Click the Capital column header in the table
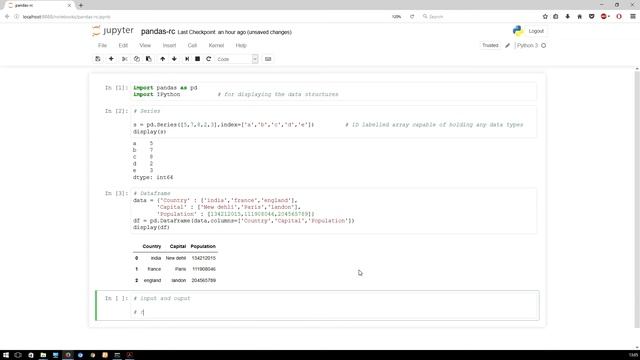This screenshot has height=360, width=640. 178,247
